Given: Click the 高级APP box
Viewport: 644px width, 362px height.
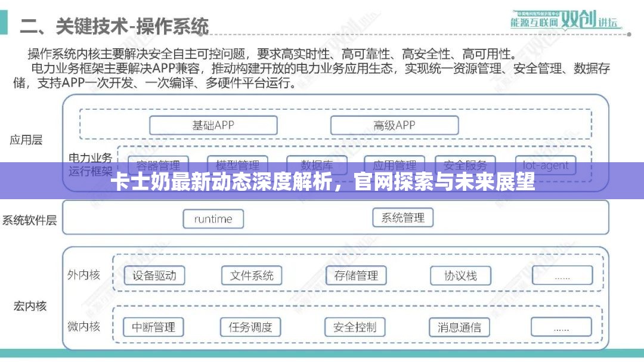Looking at the screenshot, I should [x=394, y=125].
